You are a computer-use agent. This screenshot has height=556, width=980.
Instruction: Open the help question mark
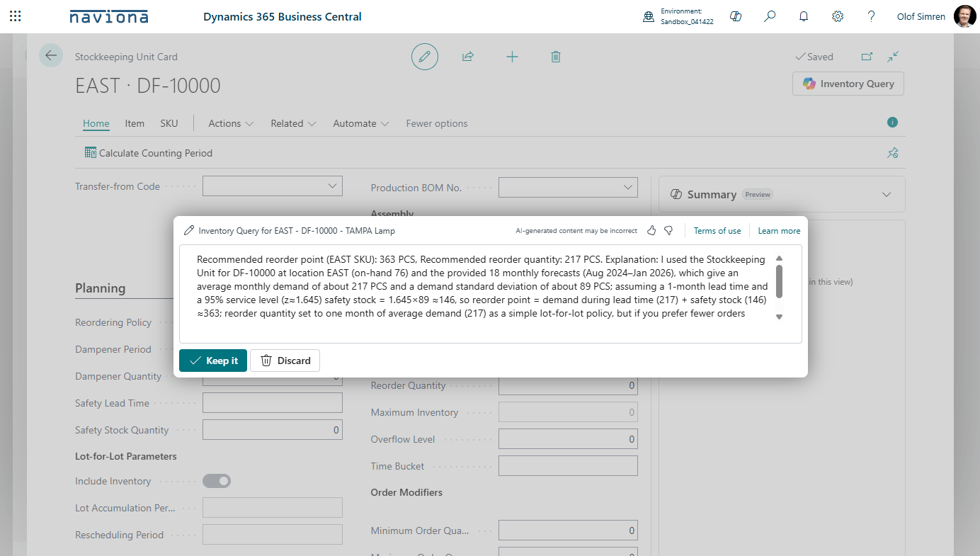point(872,16)
